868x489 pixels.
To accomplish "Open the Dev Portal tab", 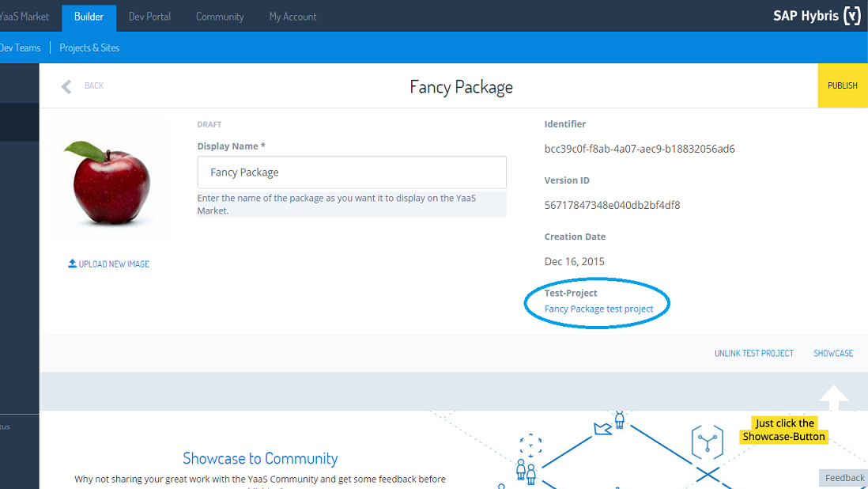I will pyautogui.click(x=149, y=17).
